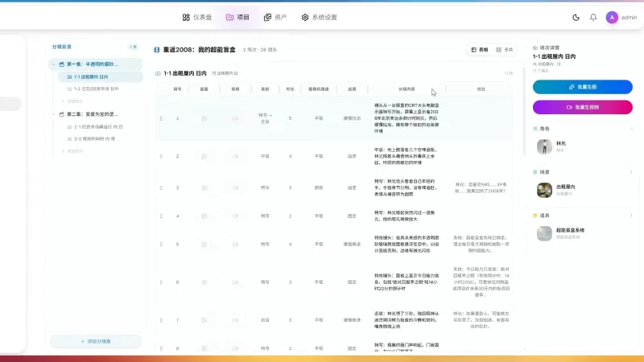Click image placeholder icon for shot 6
This screenshot has width=644, height=362.
204,282
